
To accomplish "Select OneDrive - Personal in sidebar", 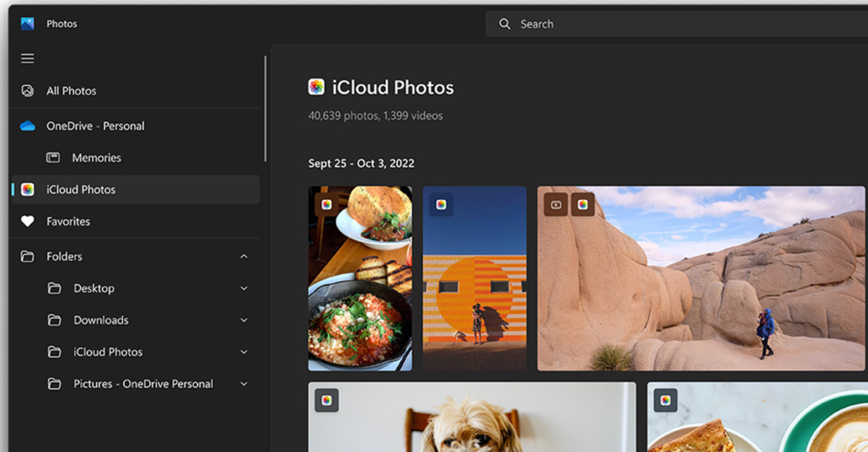I will click(95, 126).
